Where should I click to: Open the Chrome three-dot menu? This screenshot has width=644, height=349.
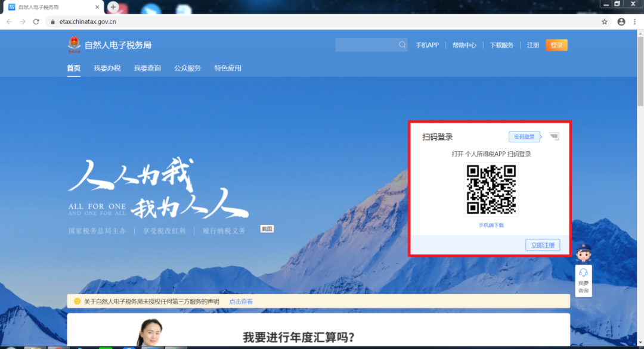(x=635, y=21)
